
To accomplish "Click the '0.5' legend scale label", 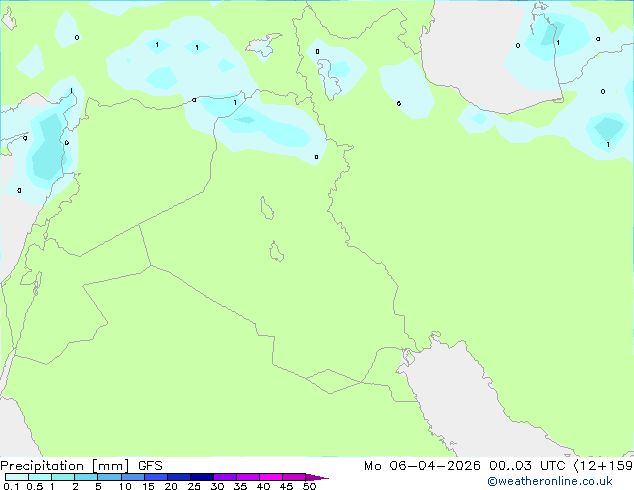I will (34, 486).
